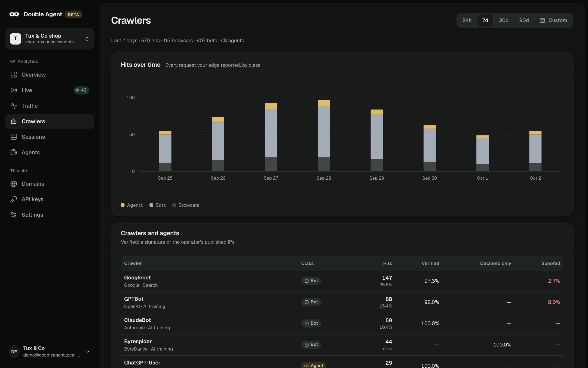
Task: Click the 8.0% spoofed value for GPTBot
Action: tap(554, 302)
